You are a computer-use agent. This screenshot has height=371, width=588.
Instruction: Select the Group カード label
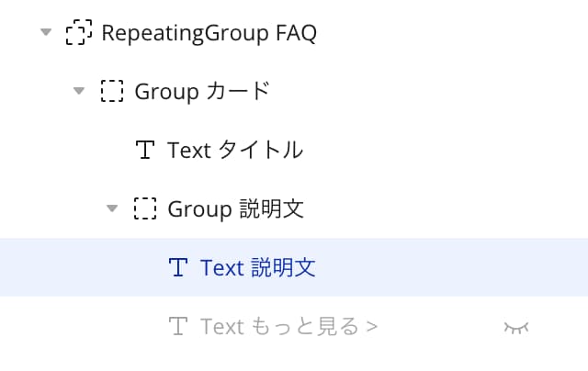tap(202, 92)
